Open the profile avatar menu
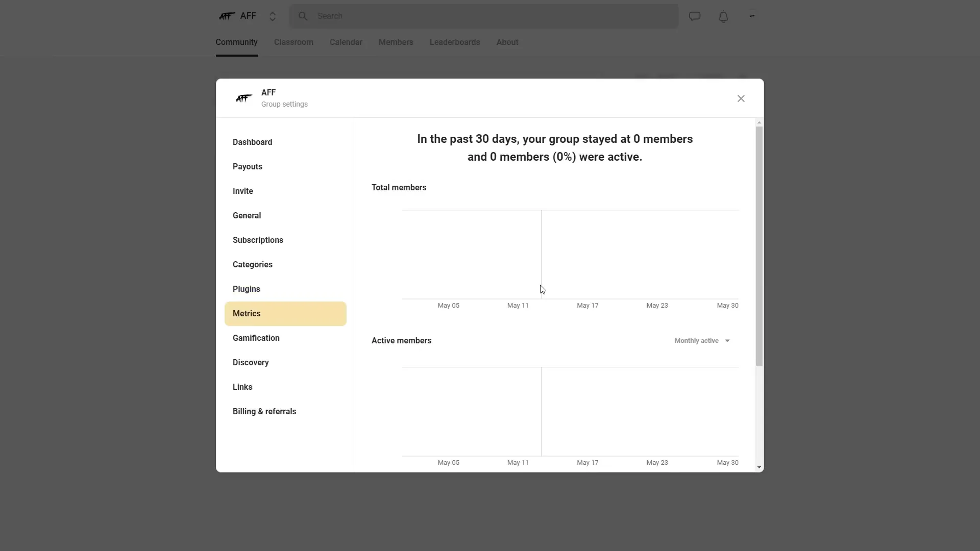The image size is (980, 551). click(x=752, y=16)
